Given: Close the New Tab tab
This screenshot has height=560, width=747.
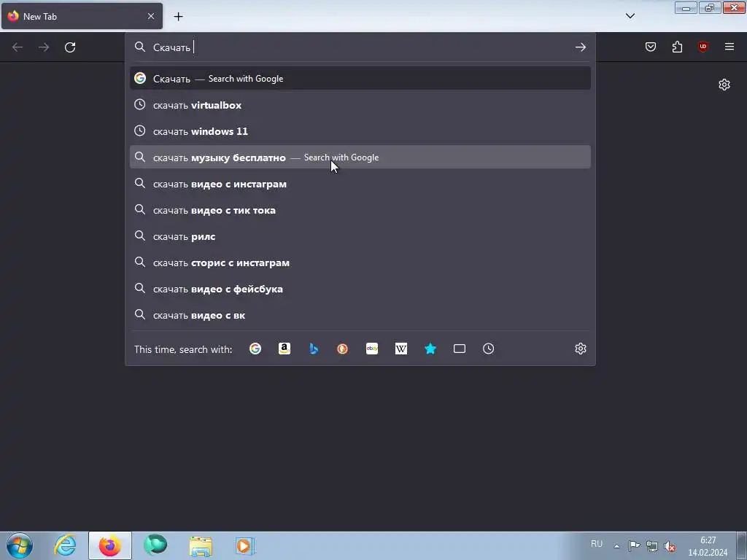Looking at the screenshot, I should (x=151, y=16).
